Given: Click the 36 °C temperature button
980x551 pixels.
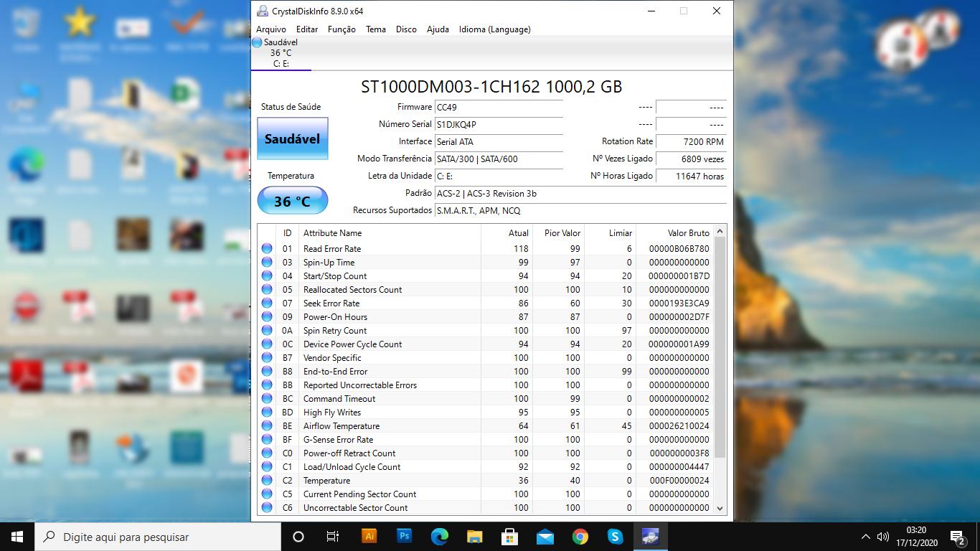Looking at the screenshot, I should click(293, 201).
